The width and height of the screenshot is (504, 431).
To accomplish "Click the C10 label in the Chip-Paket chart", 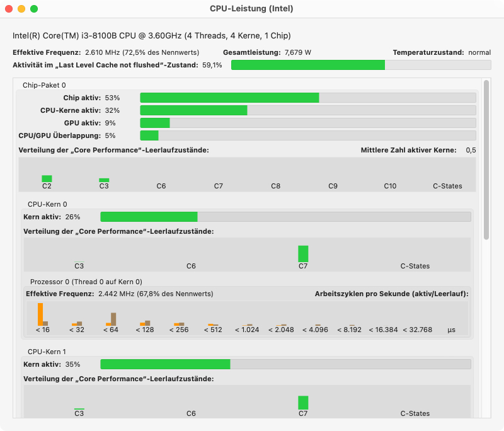I will click(390, 186).
